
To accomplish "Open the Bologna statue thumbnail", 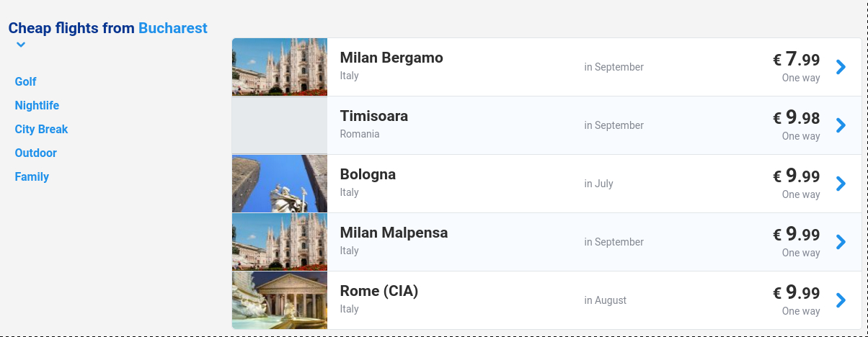I will point(280,184).
